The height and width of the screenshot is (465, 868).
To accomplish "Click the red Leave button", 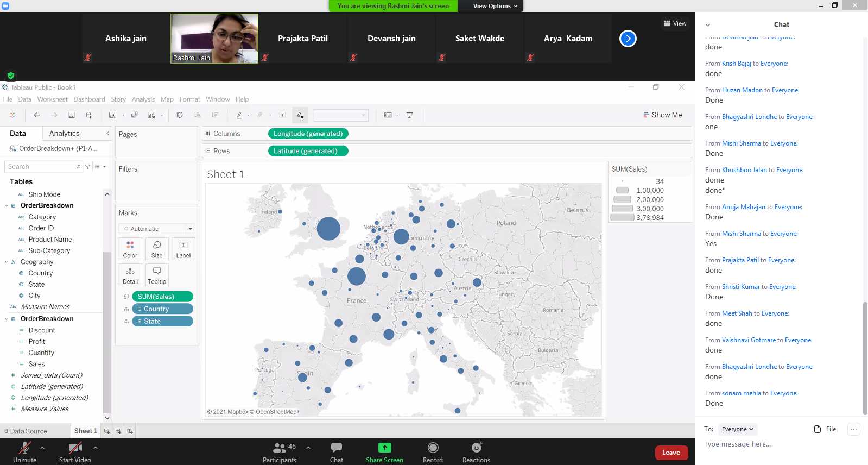I will click(x=671, y=453).
